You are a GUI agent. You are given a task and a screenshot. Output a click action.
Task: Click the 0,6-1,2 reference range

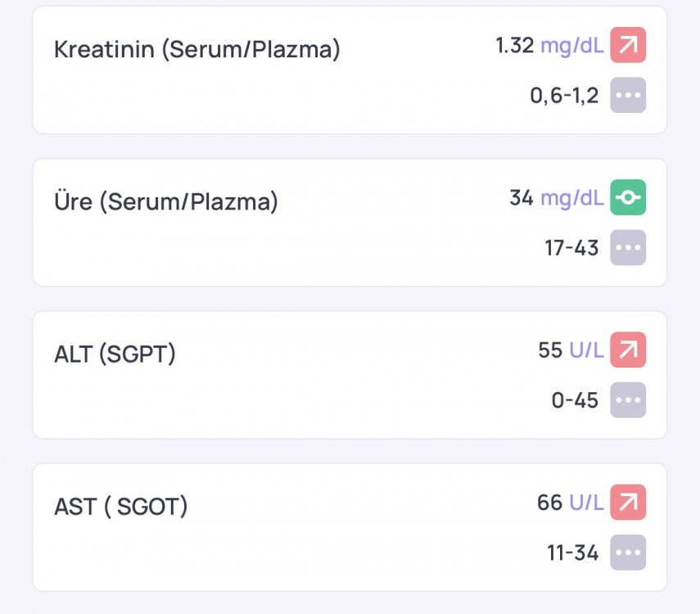(x=564, y=96)
